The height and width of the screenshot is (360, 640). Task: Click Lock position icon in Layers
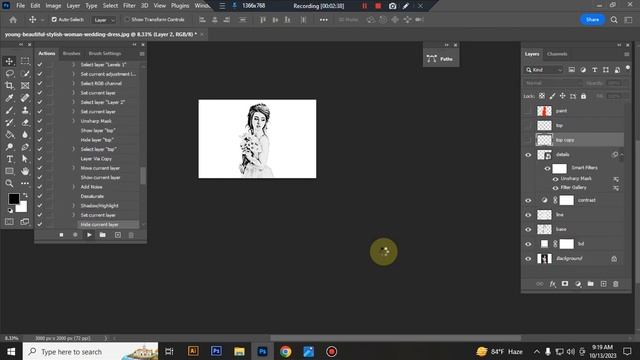tap(562, 96)
